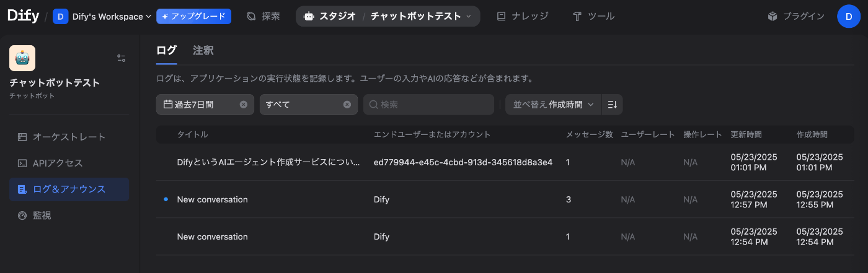
Task: Clear the すべて filter selection
Action: coord(347,105)
